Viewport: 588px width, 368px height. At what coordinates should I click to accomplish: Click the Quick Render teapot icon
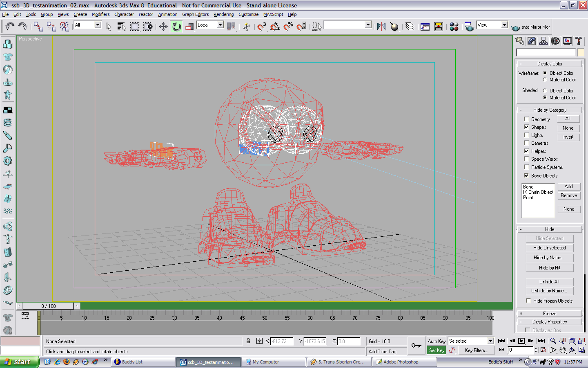[516, 27]
